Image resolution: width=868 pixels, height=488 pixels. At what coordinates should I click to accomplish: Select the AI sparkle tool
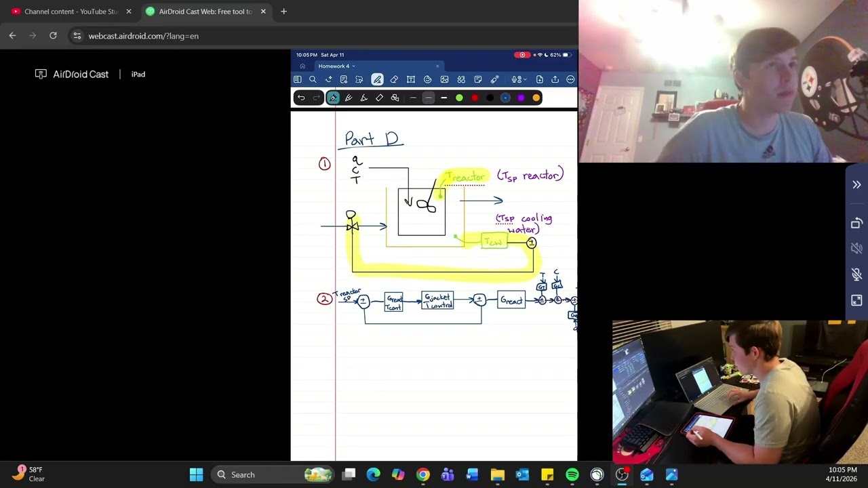coord(329,79)
